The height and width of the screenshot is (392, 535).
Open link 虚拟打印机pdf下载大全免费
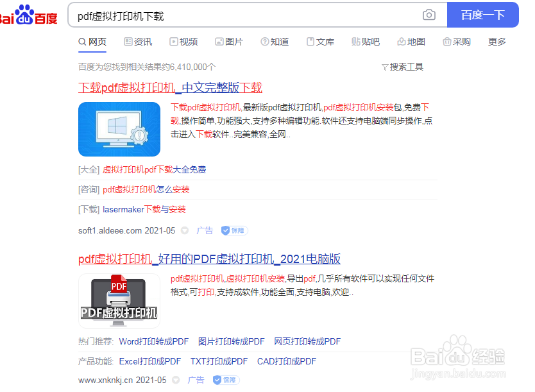pyautogui.click(x=154, y=169)
